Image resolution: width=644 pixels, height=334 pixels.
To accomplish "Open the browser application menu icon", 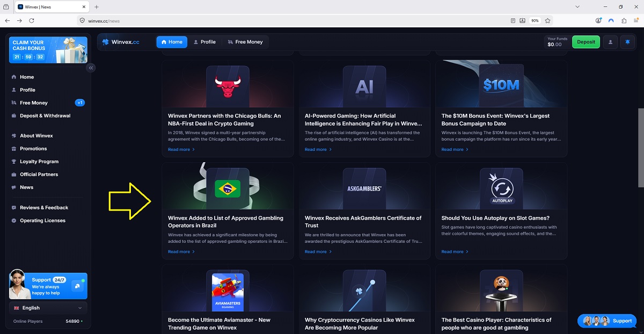I will (x=636, y=20).
